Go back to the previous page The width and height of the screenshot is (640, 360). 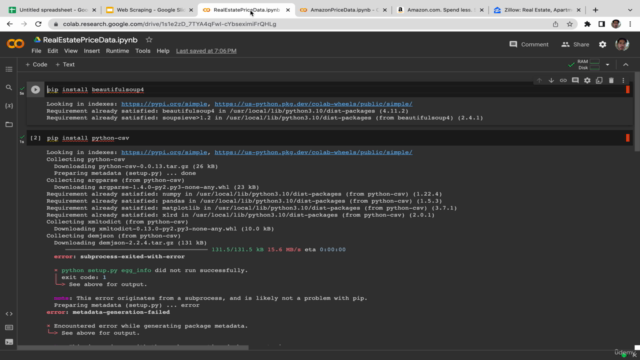(10, 24)
